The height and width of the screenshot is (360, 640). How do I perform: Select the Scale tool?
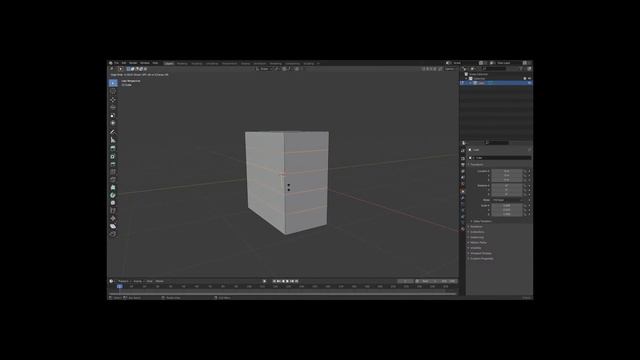[113, 115]
